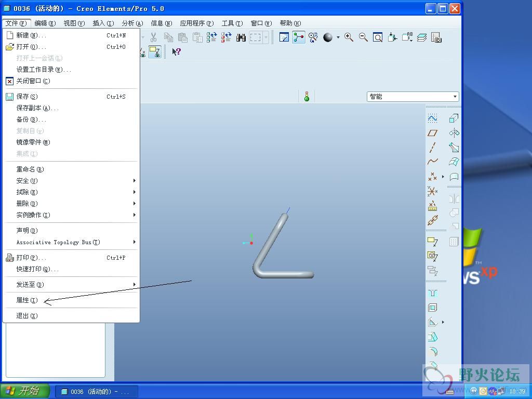This screenshot has height=399, width=532.
Task: Click the Regeneration Manager icon
Action: 227,37
